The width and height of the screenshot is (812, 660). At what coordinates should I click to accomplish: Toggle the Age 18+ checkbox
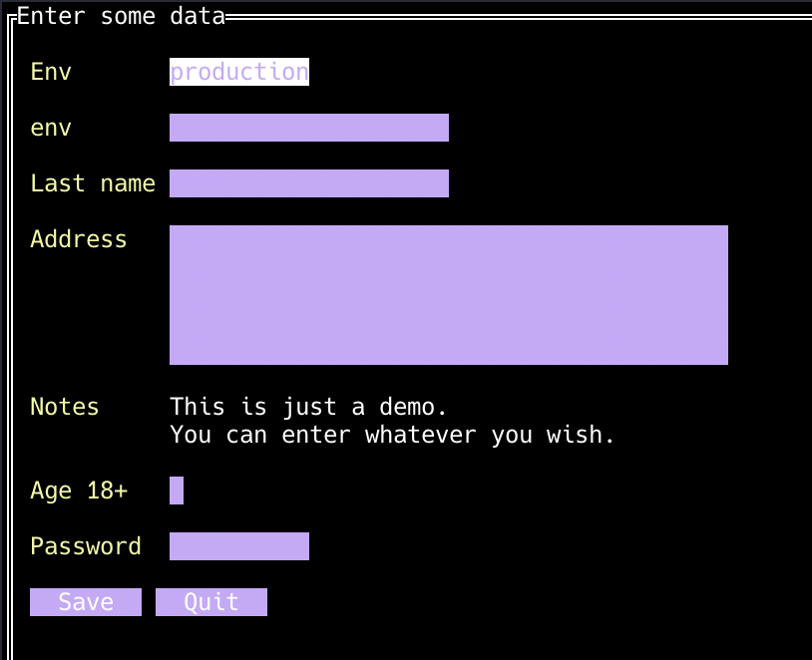(x=177, y=491)
